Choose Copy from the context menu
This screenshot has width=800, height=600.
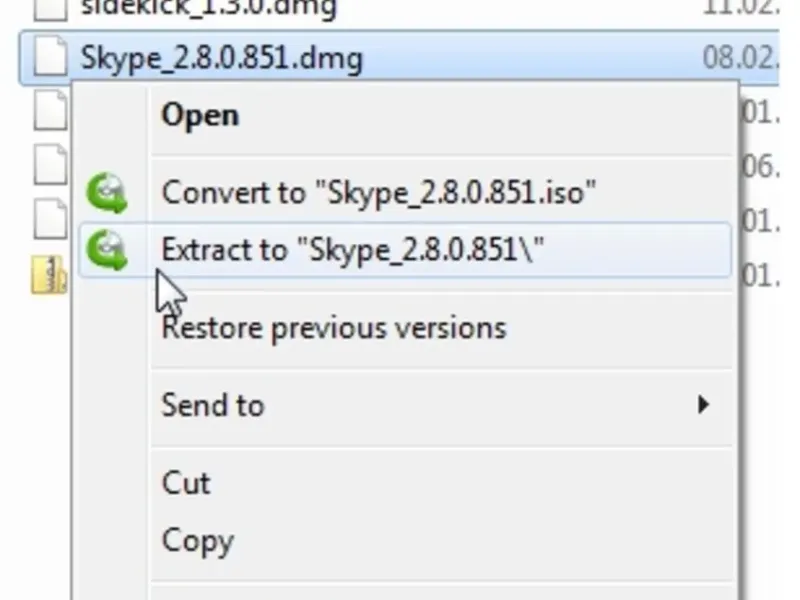(x=198, y=541)
